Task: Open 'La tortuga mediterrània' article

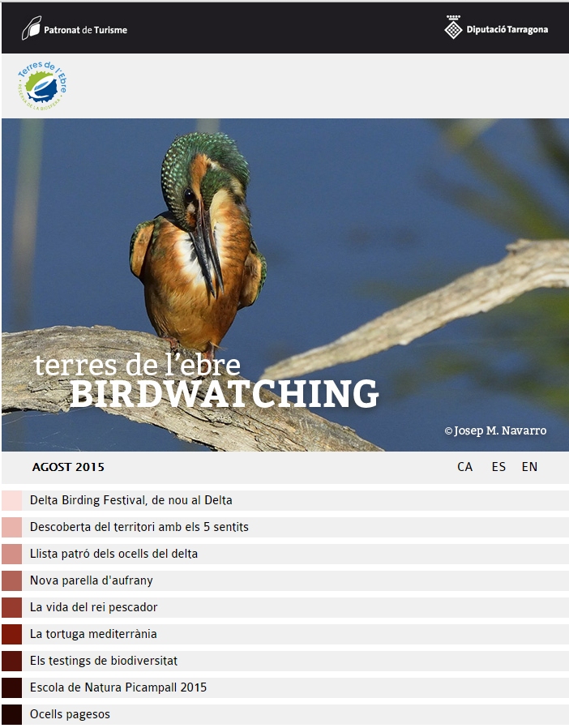Action: coord(93,634)
